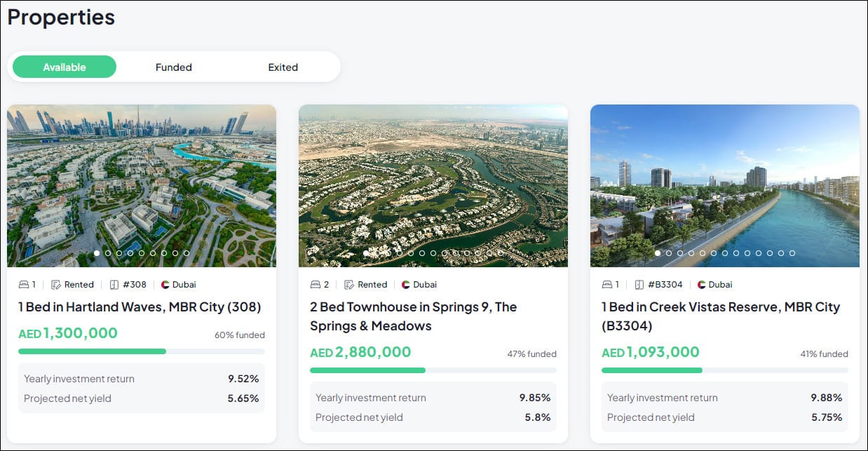
Task: Click the Creek Vistas Reserve canal image
Action: [x=725, y=186]
